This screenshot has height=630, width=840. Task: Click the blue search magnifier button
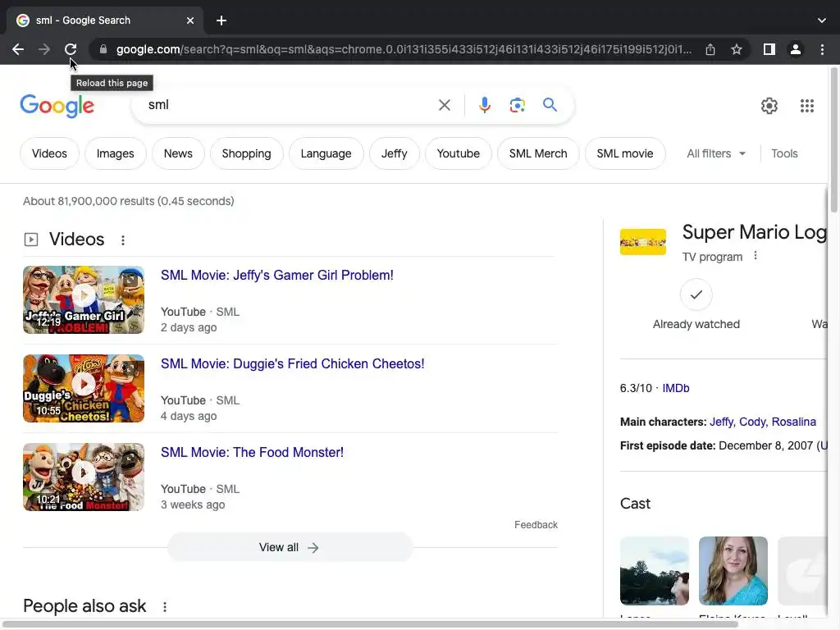click(550, 104)
